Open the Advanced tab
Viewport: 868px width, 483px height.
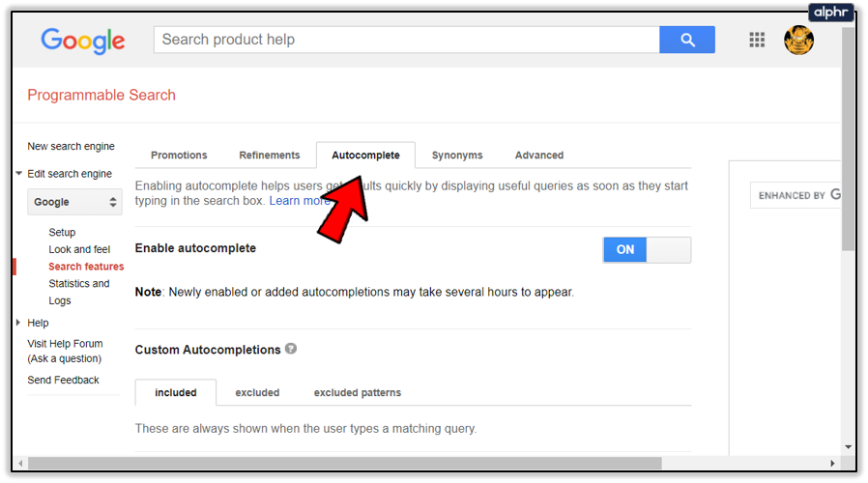coord(539,155)
